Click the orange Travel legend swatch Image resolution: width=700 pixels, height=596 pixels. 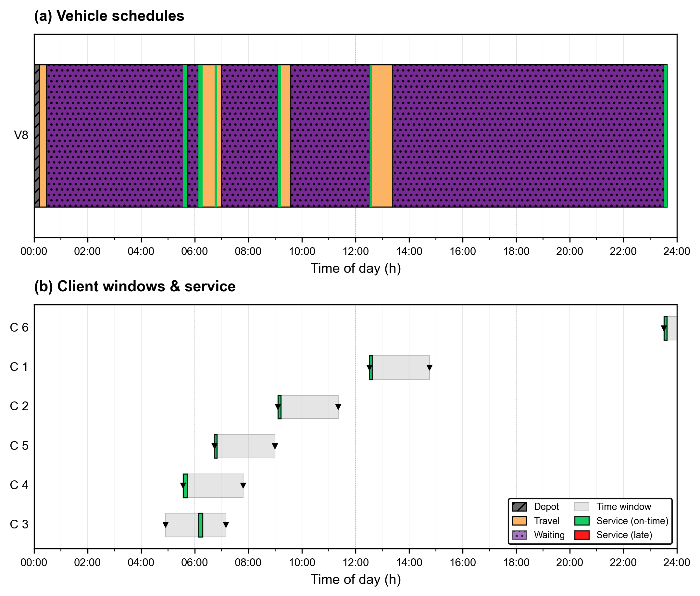[x=519, y=521]
